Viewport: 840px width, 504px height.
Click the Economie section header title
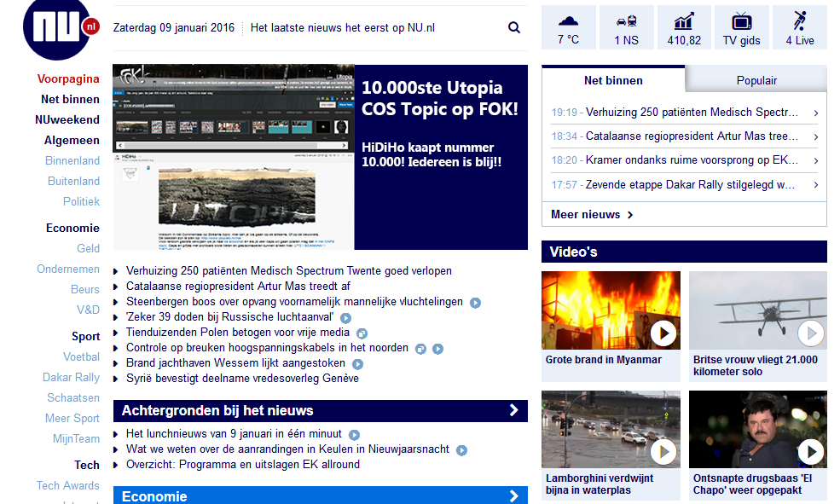(x=154, y=496)
